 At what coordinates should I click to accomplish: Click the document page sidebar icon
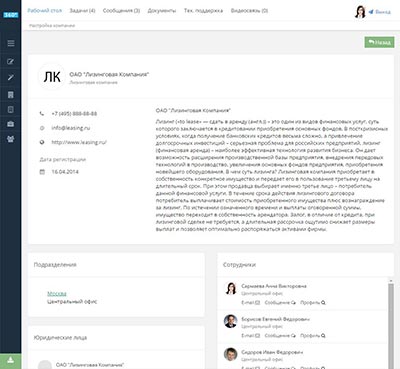pos(11,109)
